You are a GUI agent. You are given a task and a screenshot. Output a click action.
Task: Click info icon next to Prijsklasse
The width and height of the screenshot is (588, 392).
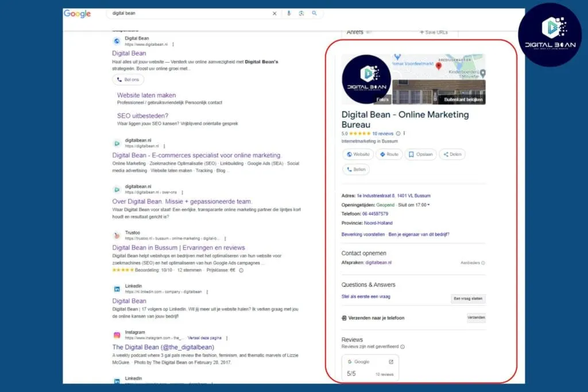[241, 270]
